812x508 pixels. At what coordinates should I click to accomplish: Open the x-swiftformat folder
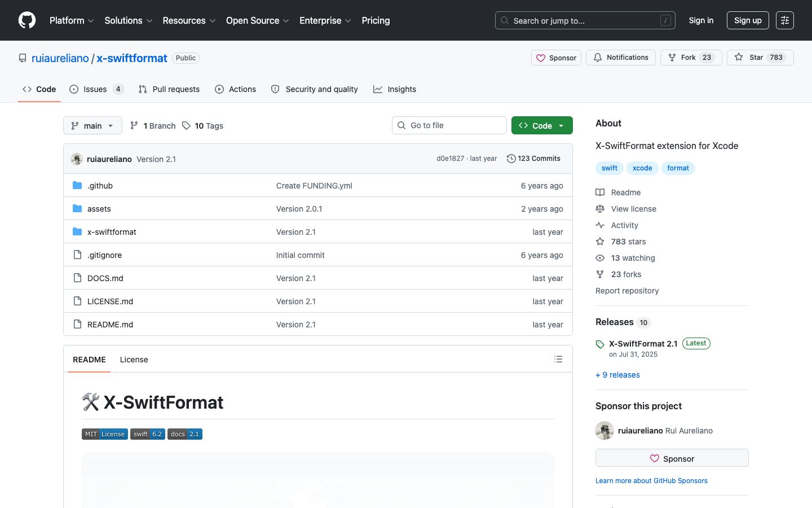coord(112,232)
